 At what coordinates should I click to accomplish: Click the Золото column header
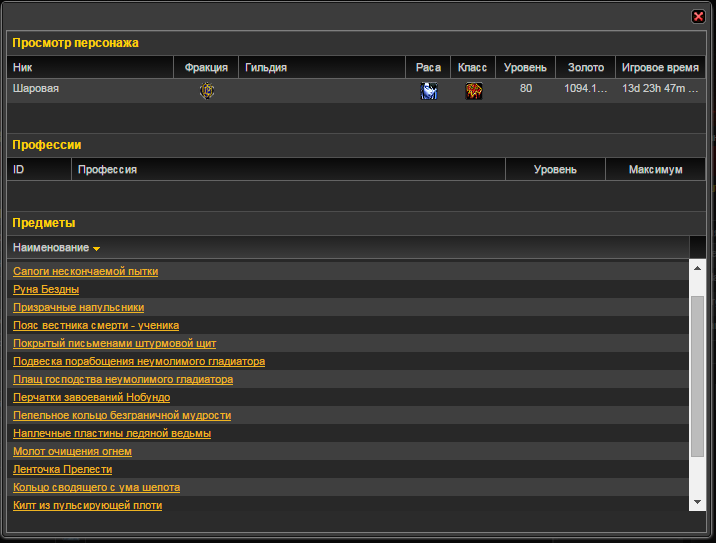[585, 68]
